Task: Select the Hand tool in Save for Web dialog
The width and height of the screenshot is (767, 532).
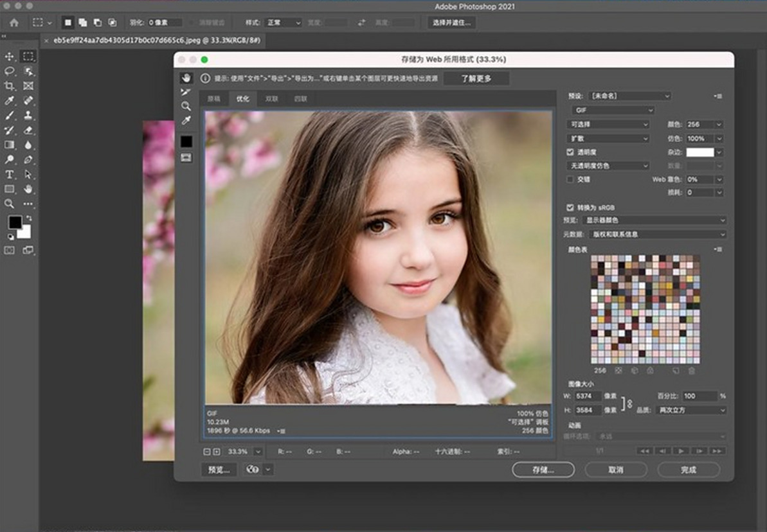Action: 186,78
